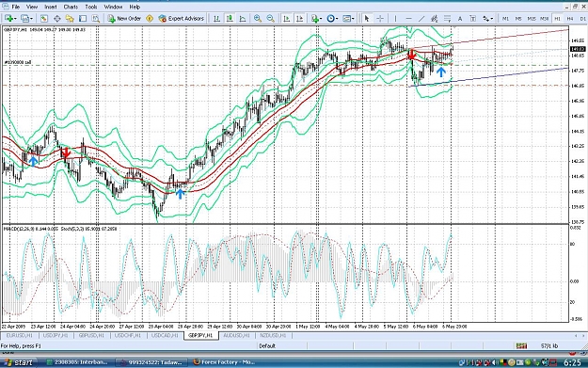Toggle chart Auto Scroll
Image resolution: width=588 pixels, height=368 pixels.
pos(287,19)
